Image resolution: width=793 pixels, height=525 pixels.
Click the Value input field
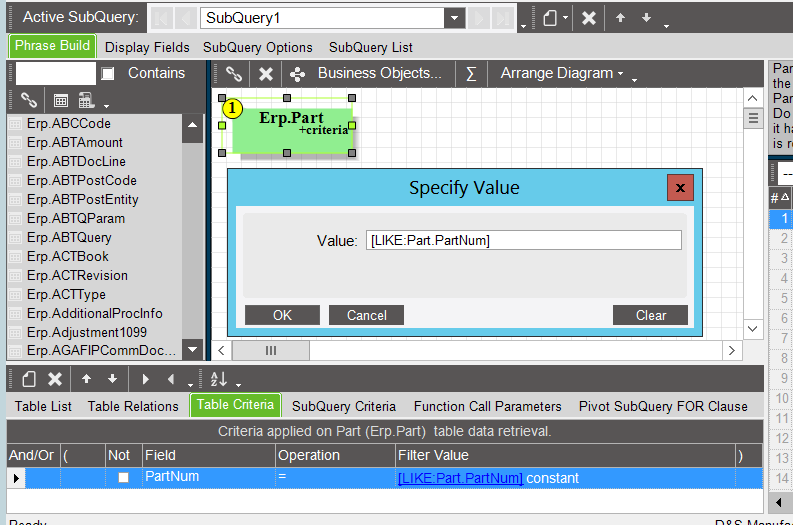click(x=524, y=240)
